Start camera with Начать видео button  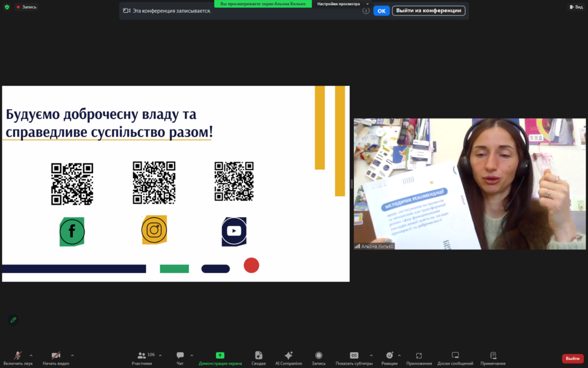[56, 356]
